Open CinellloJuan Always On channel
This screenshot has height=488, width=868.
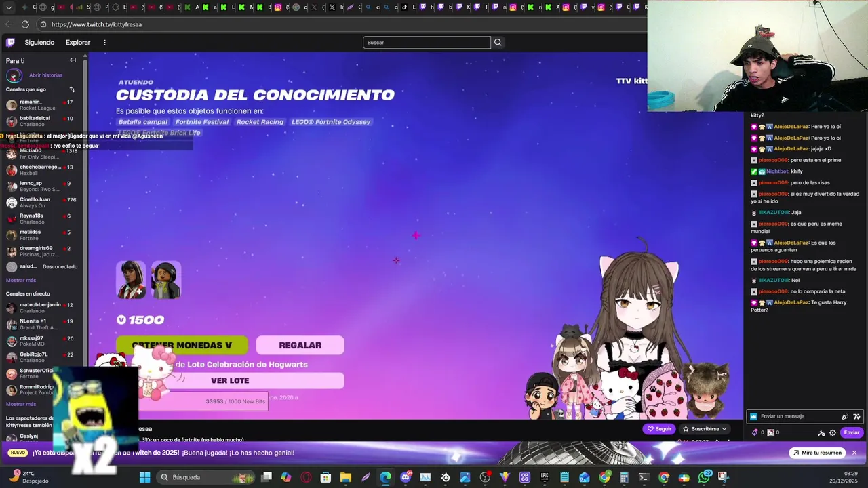click(x=41, y=203)
